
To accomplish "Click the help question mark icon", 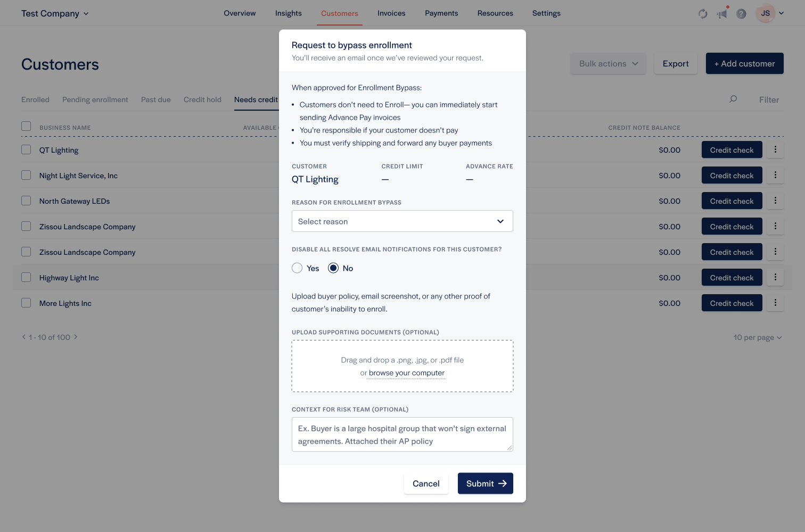I will point(741,14).
